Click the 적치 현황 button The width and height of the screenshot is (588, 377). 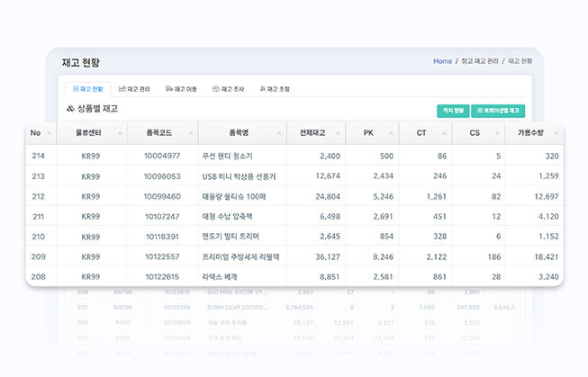point(453,111)
